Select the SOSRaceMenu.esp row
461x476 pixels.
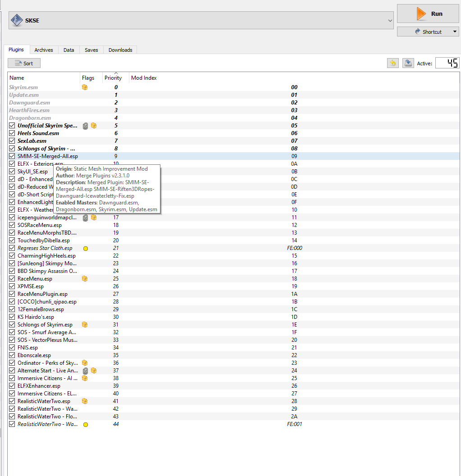tap(233, 225)
